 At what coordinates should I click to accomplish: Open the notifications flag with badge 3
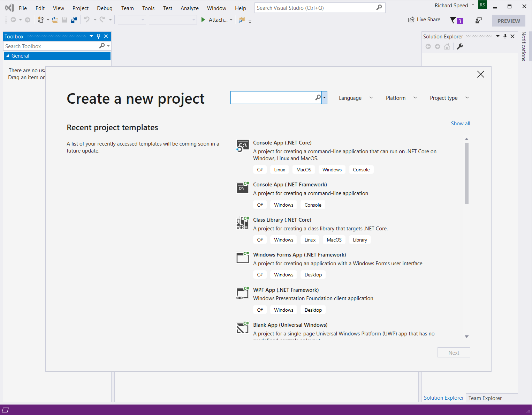456,21
